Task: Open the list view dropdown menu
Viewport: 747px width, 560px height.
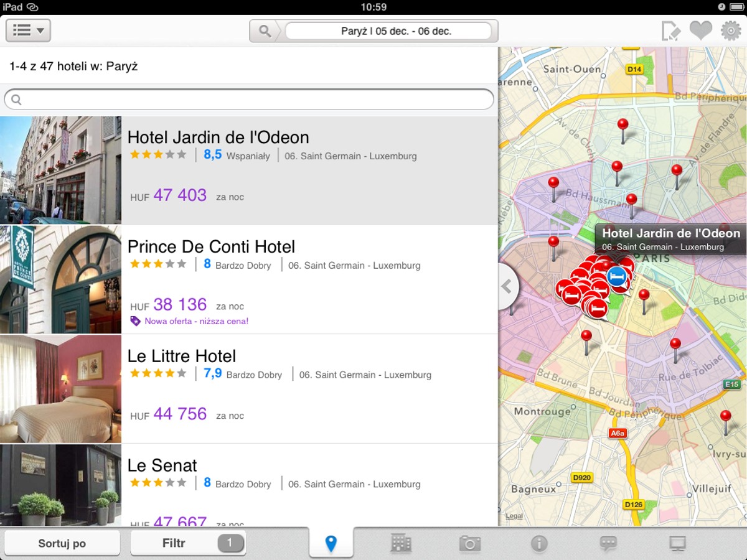Action: pos(28,30)
